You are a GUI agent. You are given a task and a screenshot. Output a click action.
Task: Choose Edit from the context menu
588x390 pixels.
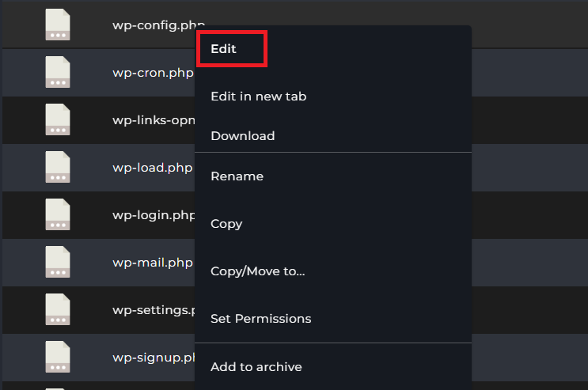point(224,49)
